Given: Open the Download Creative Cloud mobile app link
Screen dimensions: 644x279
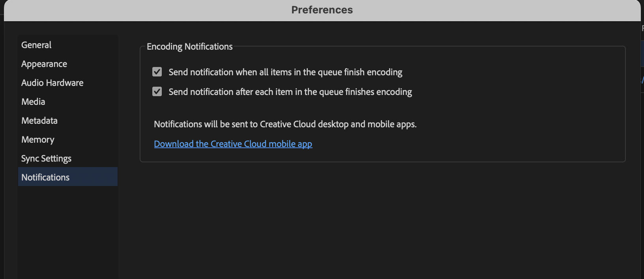Looking at the screenshot, I should coord(233,143).
